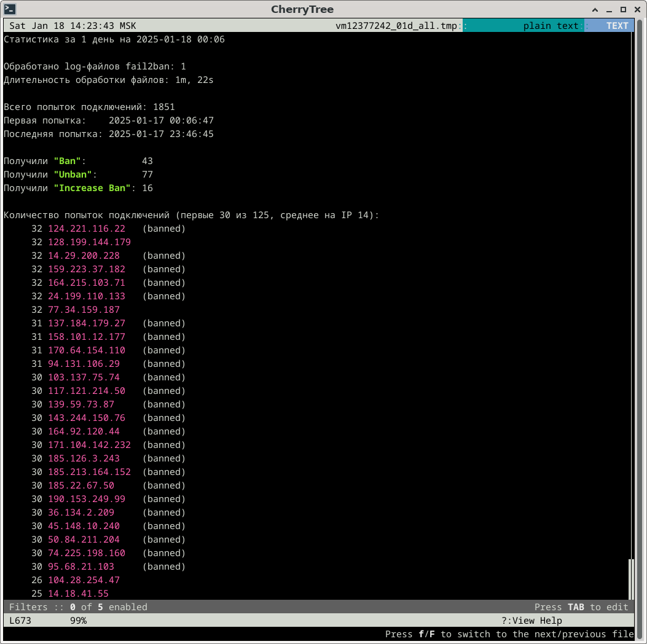Close the CherryTree window
The height and width of the screenshot is (644, 647).
637,9
